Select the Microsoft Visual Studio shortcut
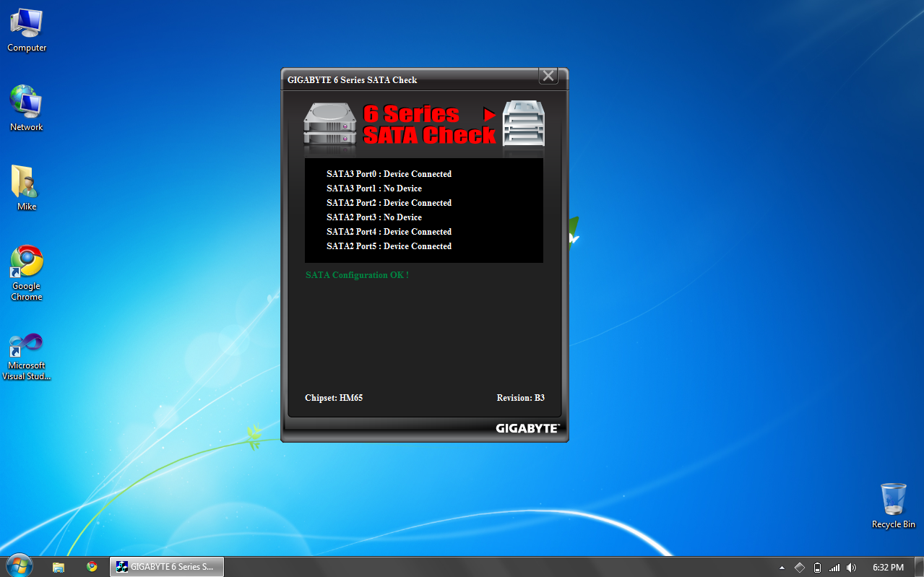 click(27, 355)
